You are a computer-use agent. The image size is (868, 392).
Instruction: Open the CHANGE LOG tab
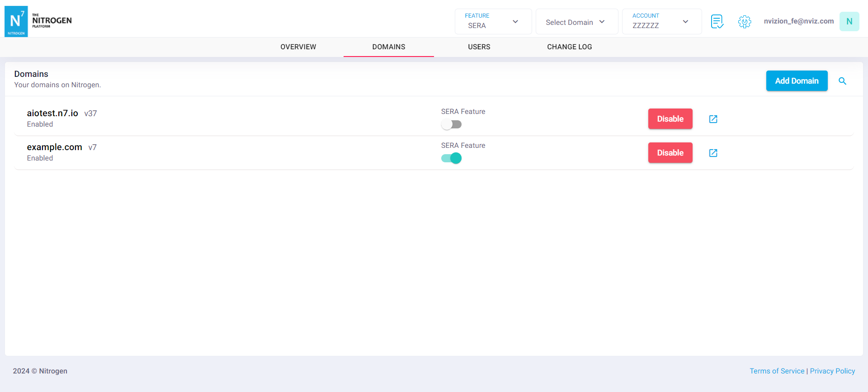click(x=569, y=47)
